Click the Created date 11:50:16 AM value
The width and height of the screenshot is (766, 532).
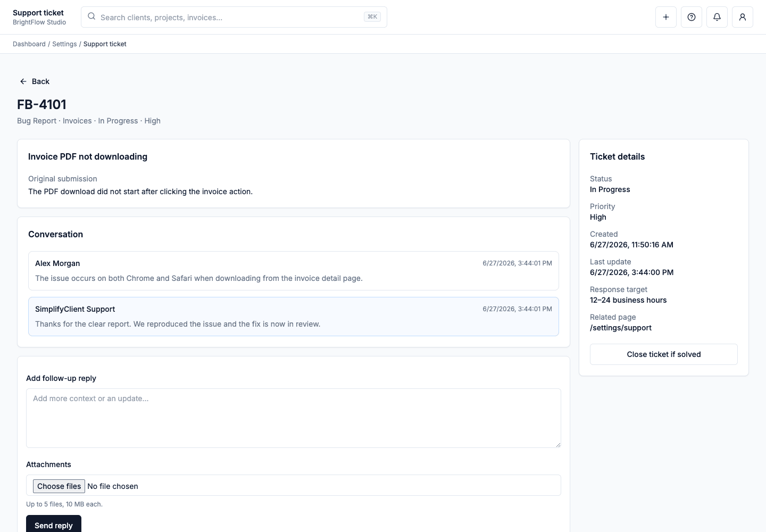point(631,245)
